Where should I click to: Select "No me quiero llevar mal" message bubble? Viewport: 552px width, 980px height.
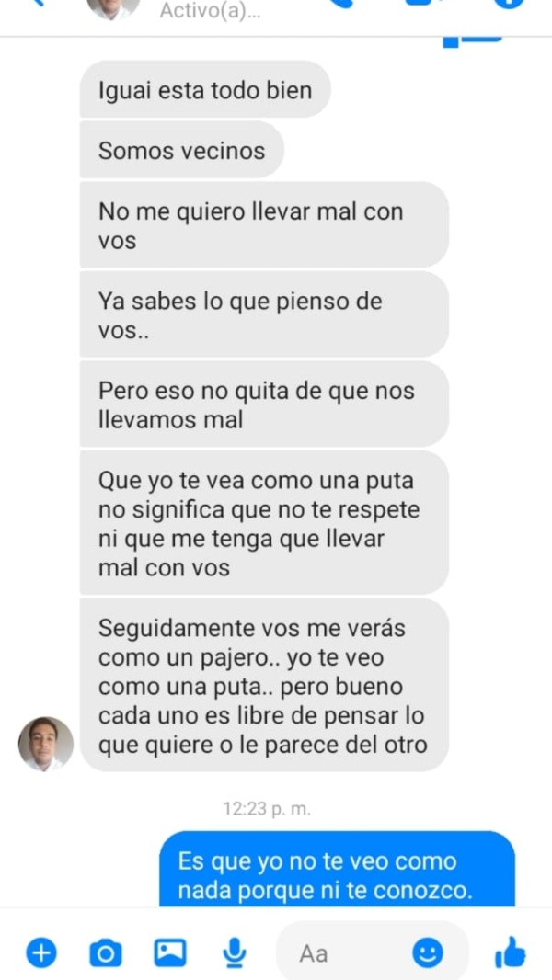click(x=264, y=225)
